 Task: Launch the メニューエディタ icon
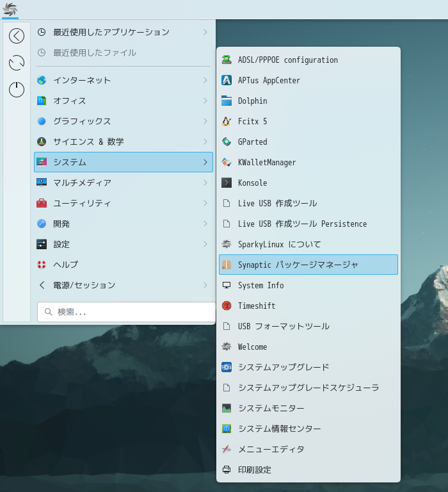[227, 449]
